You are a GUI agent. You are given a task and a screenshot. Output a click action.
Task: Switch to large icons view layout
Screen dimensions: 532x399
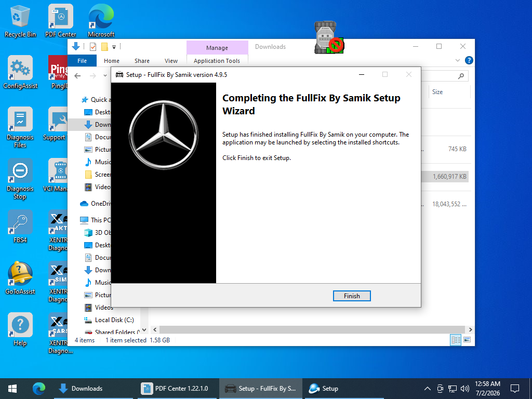(467, 340)
